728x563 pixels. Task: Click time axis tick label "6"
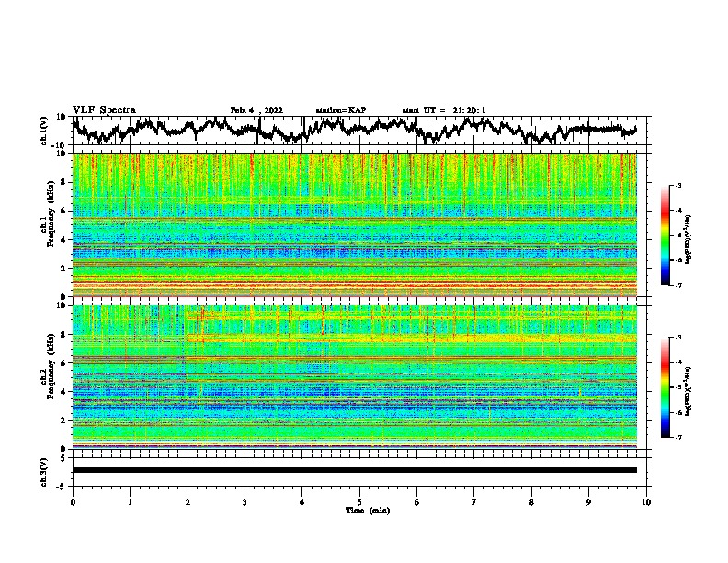(417, 502)
